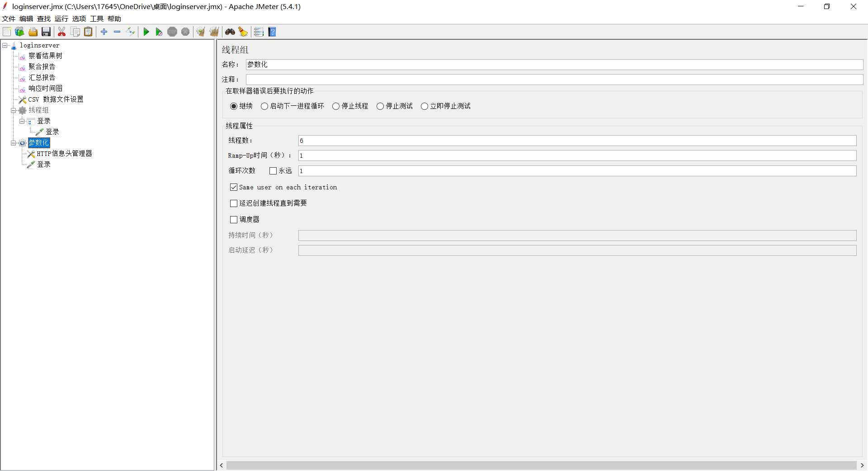Select the highlighted 参数化 thread group node
The height and width of the screenshot is (471, 868).
coord(38,142)
